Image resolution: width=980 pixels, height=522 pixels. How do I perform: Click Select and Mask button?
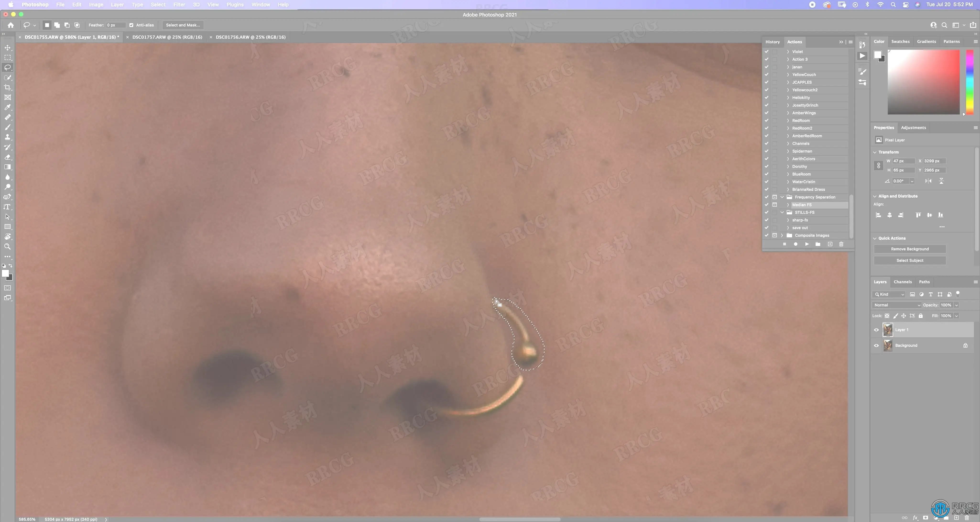(183, 25)
